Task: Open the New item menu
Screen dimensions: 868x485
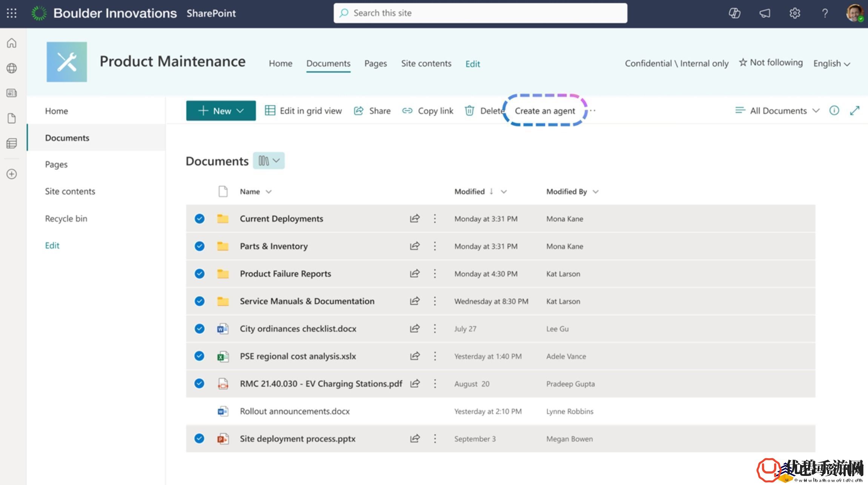Action: click(221, 110)
